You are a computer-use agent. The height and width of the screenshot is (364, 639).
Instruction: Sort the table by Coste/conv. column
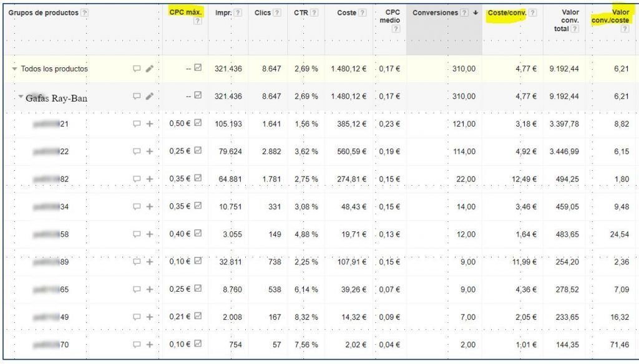coord(507,12)
